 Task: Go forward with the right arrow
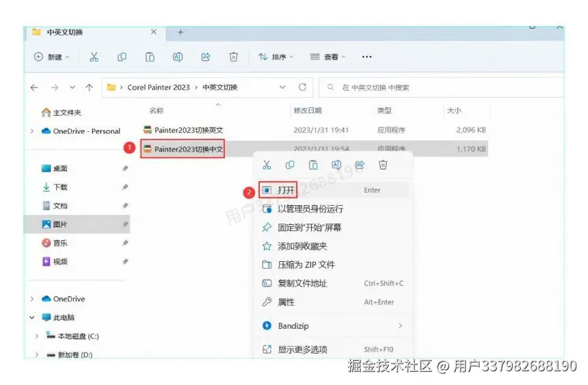coord(55,88)
